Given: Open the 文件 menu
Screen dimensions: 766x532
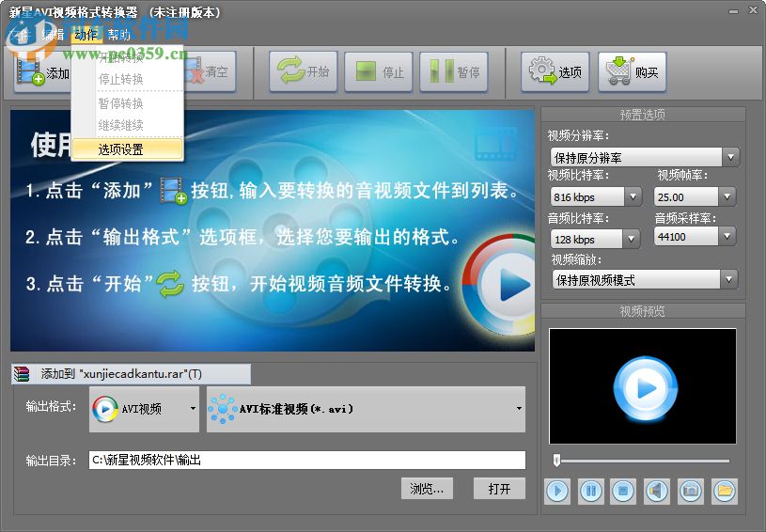Looking at the screenshot, I should click(21, 34).
